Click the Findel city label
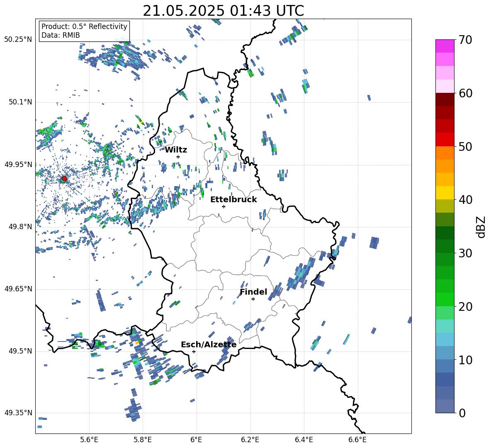The width and height of the screenshot is (491, 448). pos(253,292)
